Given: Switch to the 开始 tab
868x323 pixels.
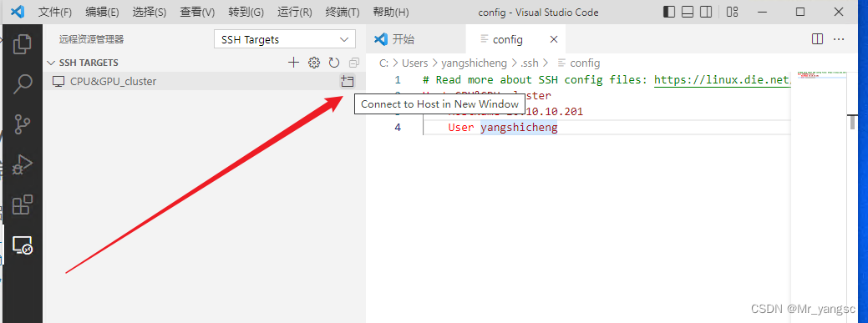Looking at the screenshot, I should point(416,39).
